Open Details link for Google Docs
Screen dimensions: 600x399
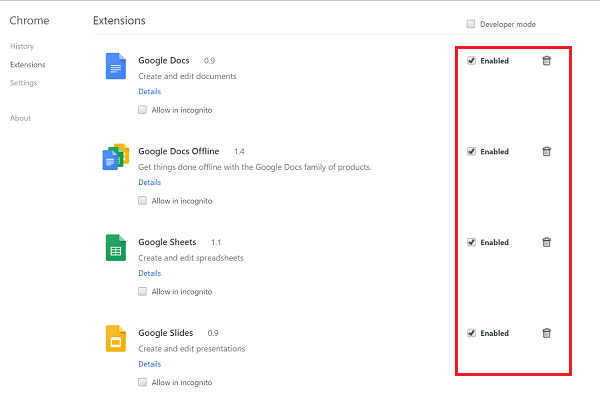[x=150, y=91]
